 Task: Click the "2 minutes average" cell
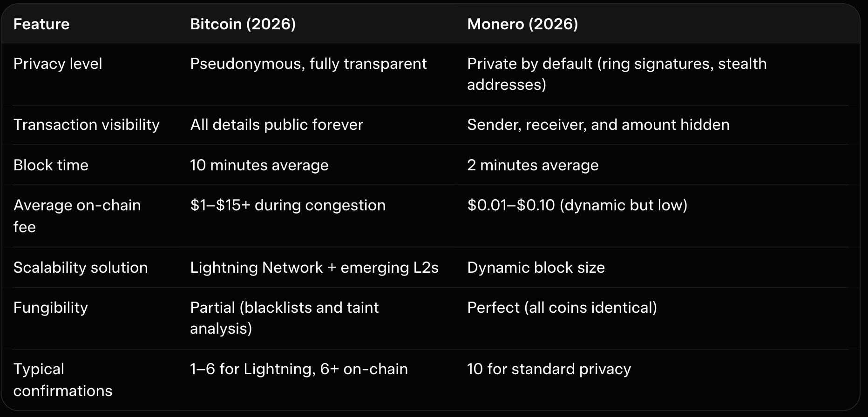(x=533, y=165)
